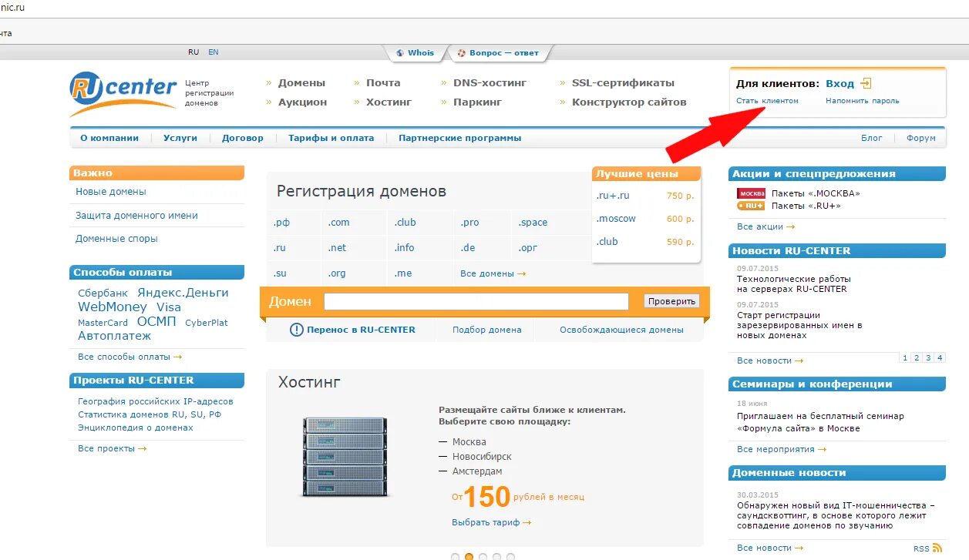Viewport: 969px width, 560px height.
Task: Open the Домены menu item
Action: click(x=301, y=83)
